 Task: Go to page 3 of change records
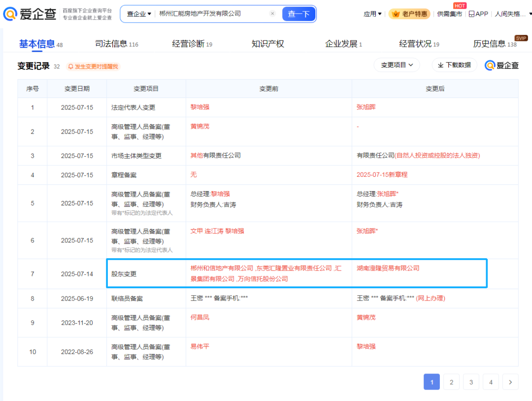click(471, 382)
